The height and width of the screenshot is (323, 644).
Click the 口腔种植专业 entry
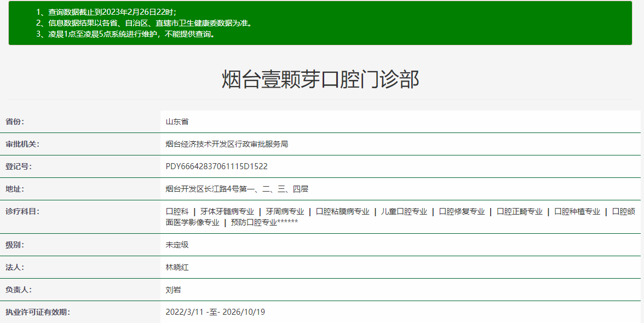(x=577, y=211)
